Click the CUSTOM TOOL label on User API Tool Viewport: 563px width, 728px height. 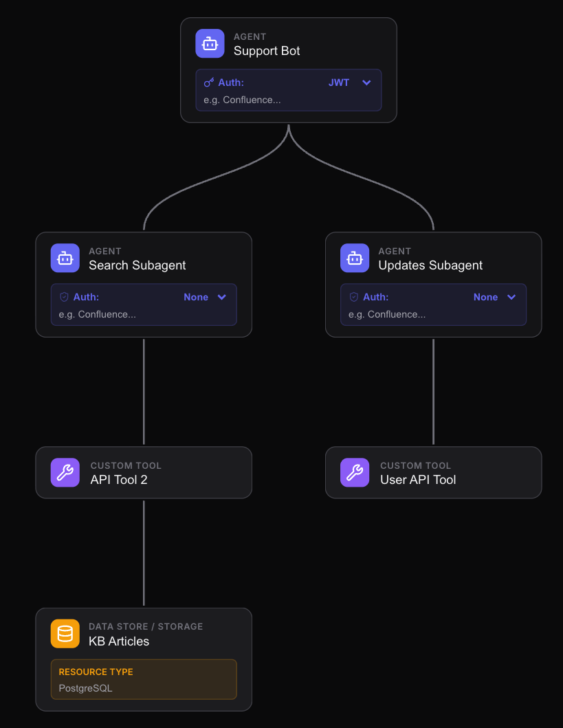[x=416, y=465]
